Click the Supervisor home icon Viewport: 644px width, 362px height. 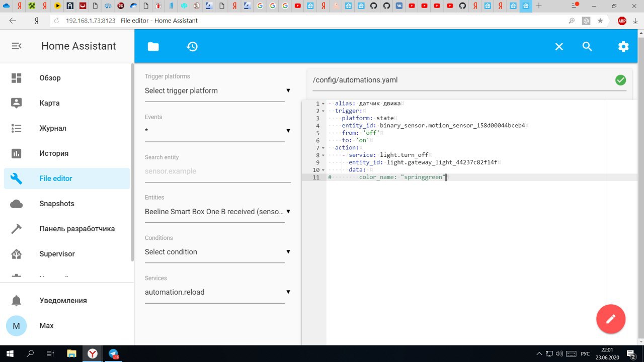coord(17,254)
